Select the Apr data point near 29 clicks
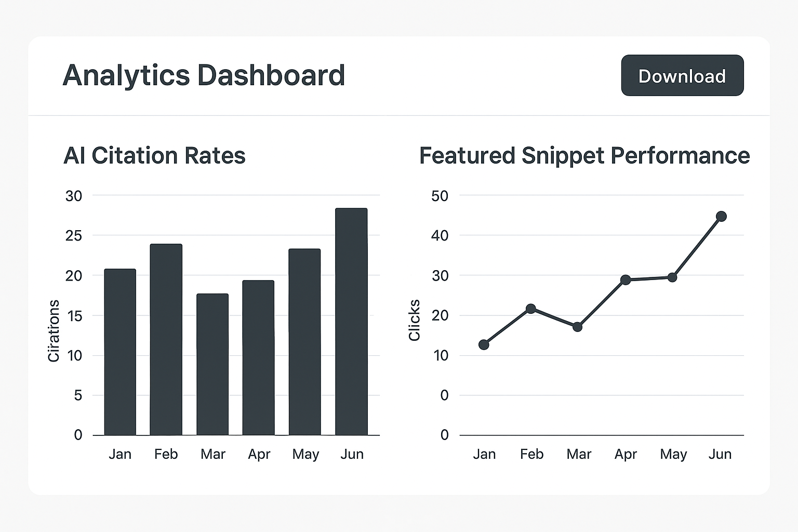 click(x=626, y=280)
